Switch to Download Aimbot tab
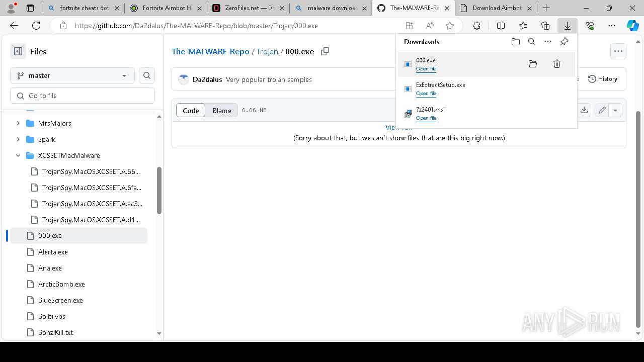 pos(496,8)
